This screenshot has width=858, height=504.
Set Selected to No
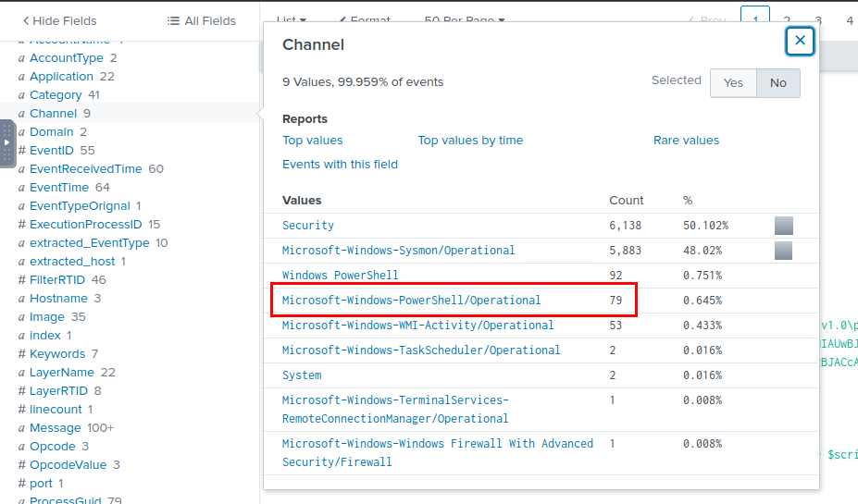778,83
